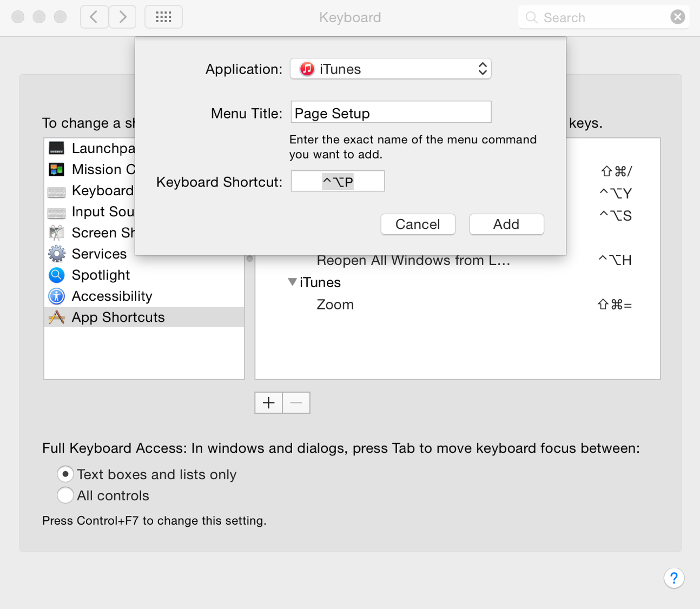Collapse the iTunes disclosure triangle
The image size is (700, 609).
tap(292, 282)
